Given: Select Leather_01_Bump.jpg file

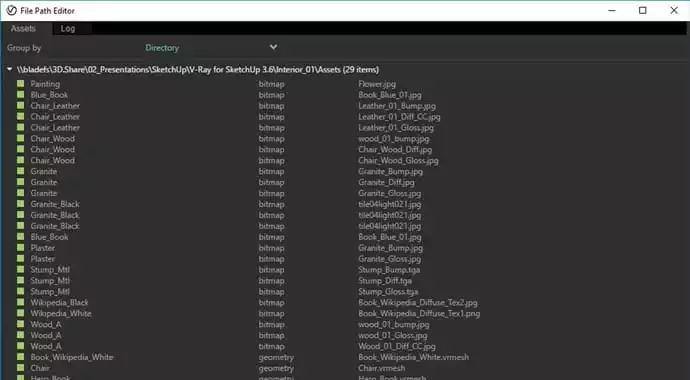Looking at the screenshot, I should tap(397, 106).
